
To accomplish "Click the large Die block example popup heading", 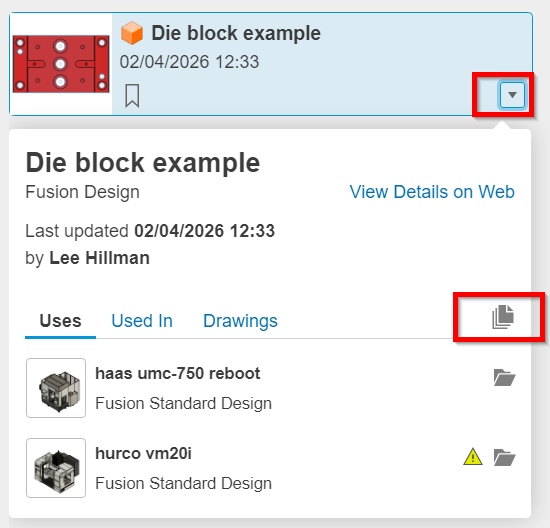I will pos(143,163).
